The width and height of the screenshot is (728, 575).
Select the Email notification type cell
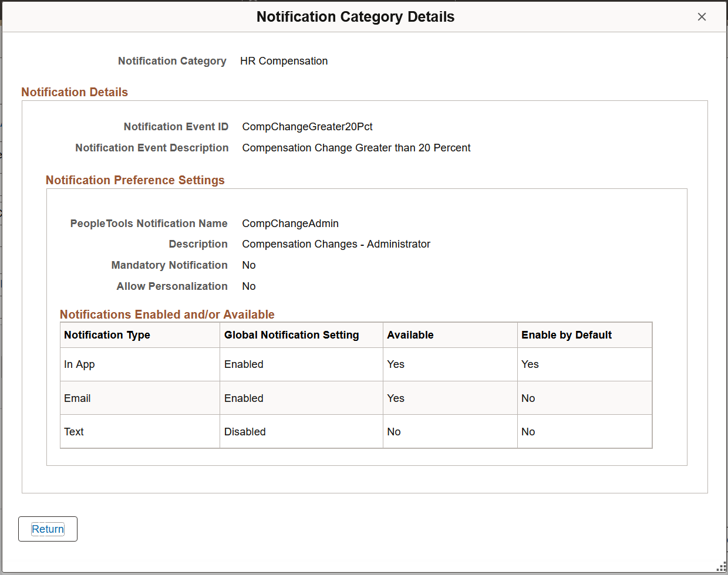140,398
